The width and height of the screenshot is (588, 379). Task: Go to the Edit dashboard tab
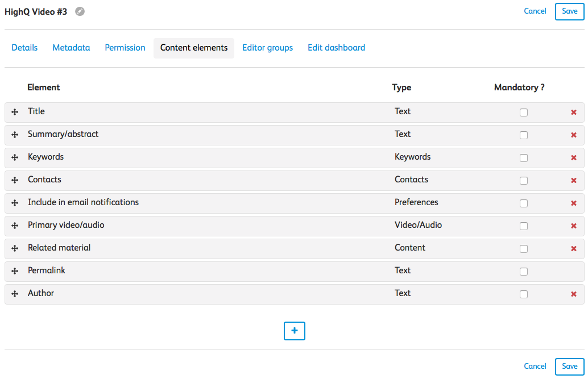[x=336, y=48]
